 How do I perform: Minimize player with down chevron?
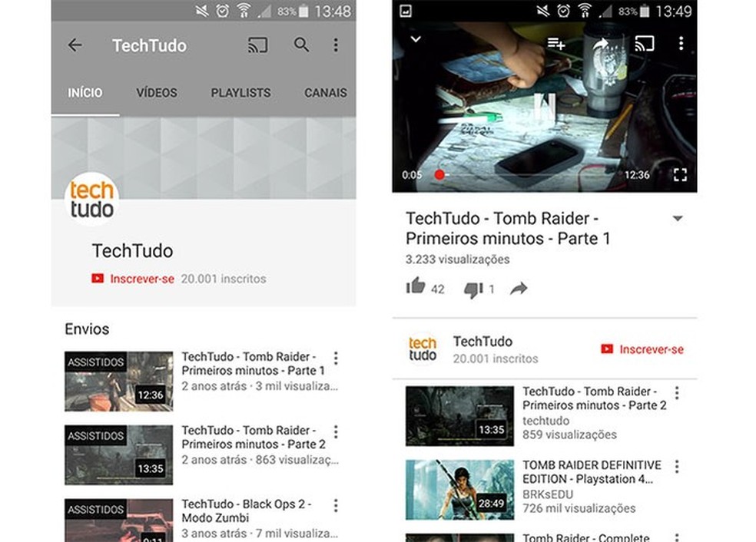click(x=416, y=39)
